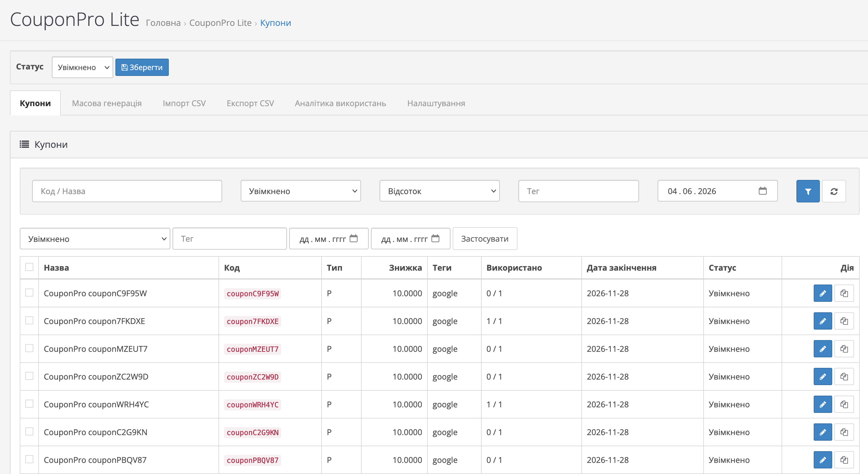The width and height of the screenshot is (868, 474).
Task: Click the Тег field in the filter panel
Action: coord(578,191)
